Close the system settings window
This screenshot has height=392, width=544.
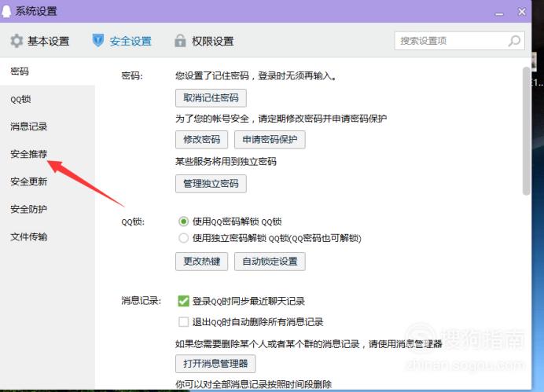point(522,12)
